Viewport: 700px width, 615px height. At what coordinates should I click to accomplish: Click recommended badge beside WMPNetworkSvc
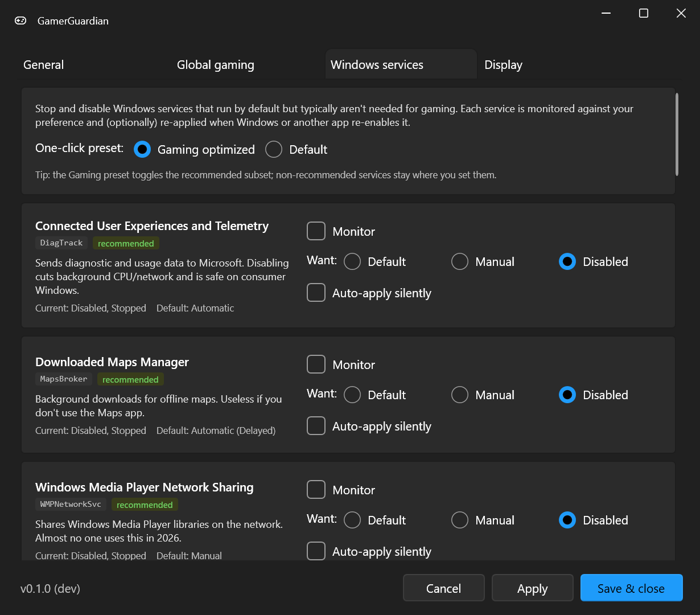[x=145, y=505]
